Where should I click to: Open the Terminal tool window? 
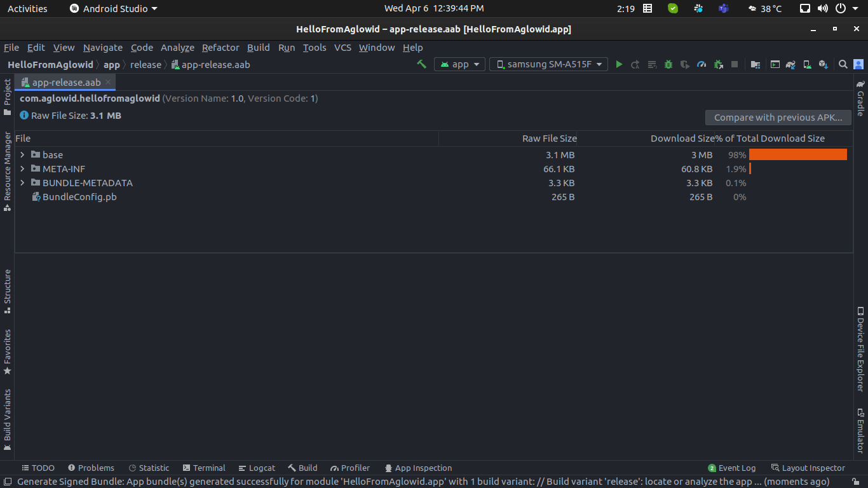point(204,468)
